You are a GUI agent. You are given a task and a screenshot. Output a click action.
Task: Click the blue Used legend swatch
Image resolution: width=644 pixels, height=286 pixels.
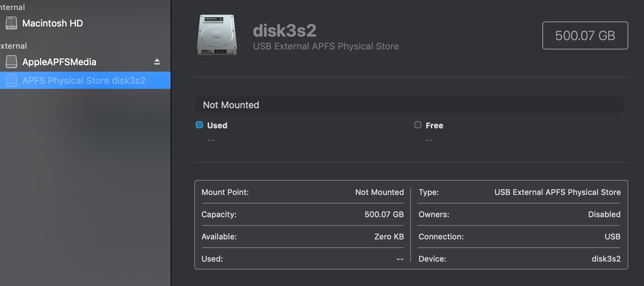[199, 125]
